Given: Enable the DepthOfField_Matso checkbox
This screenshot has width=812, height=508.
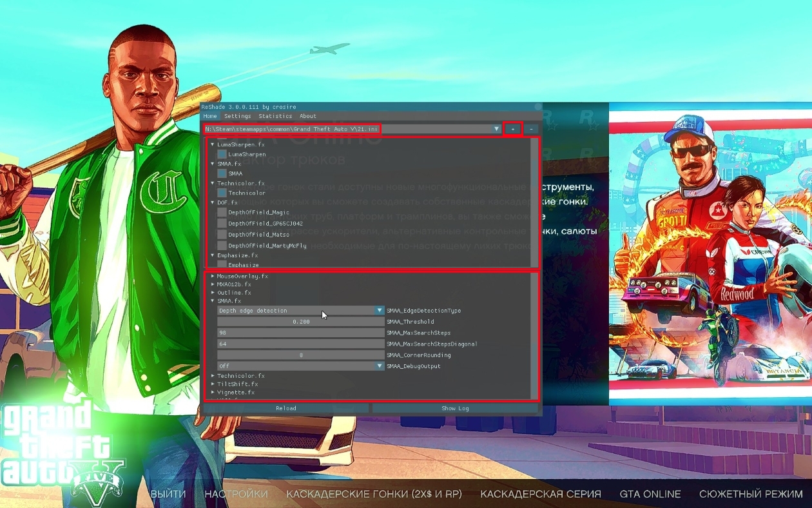Looking at the screenshot, I should 222,235.
